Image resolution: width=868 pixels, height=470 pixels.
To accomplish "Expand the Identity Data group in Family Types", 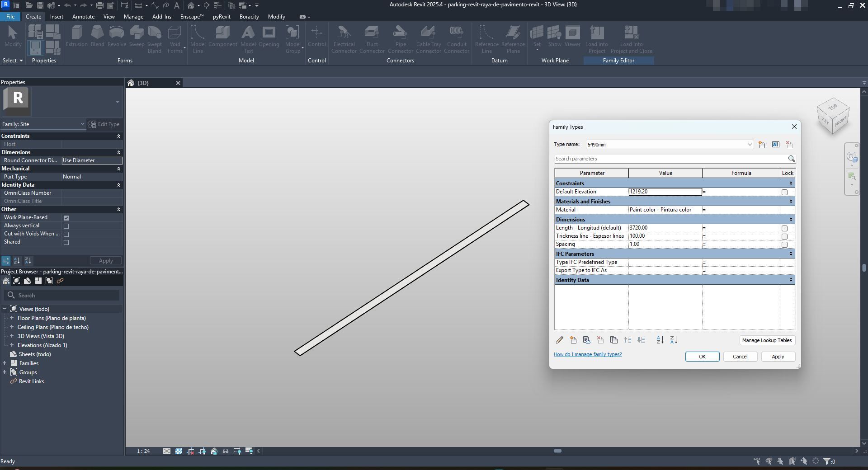I will tap(791, 280).
